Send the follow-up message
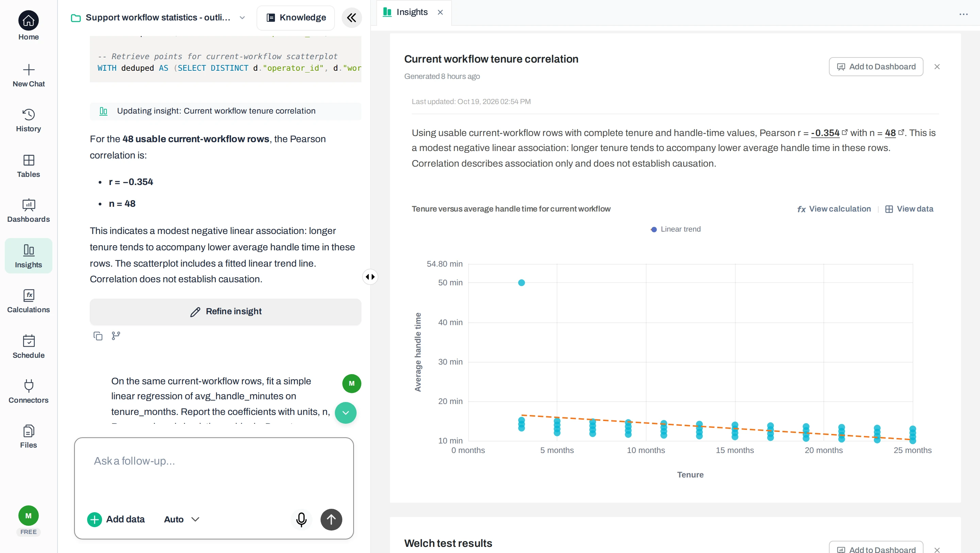This screenshot has width=980, height=553. tap(331, 520)
